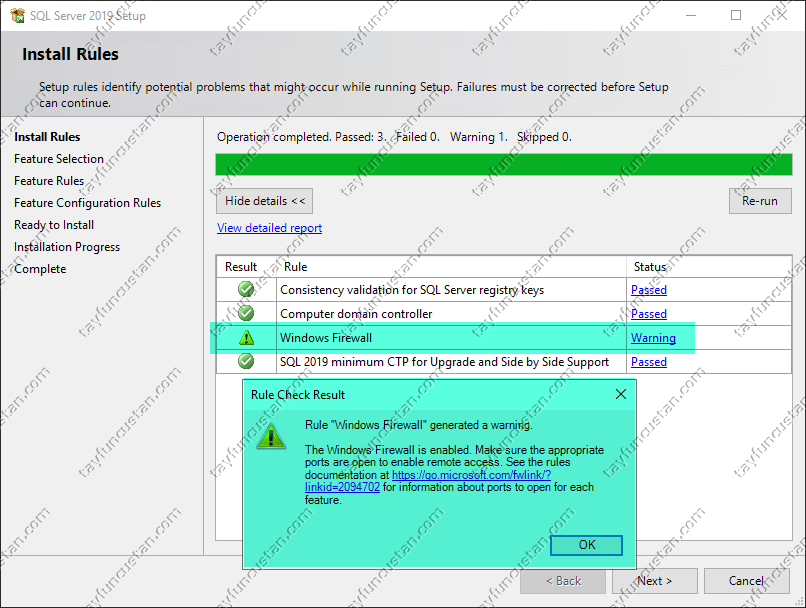This screenshot has width=806, height=608.
Task: Click the SQL Server Setup title bar icon
Action: [17, 15]
